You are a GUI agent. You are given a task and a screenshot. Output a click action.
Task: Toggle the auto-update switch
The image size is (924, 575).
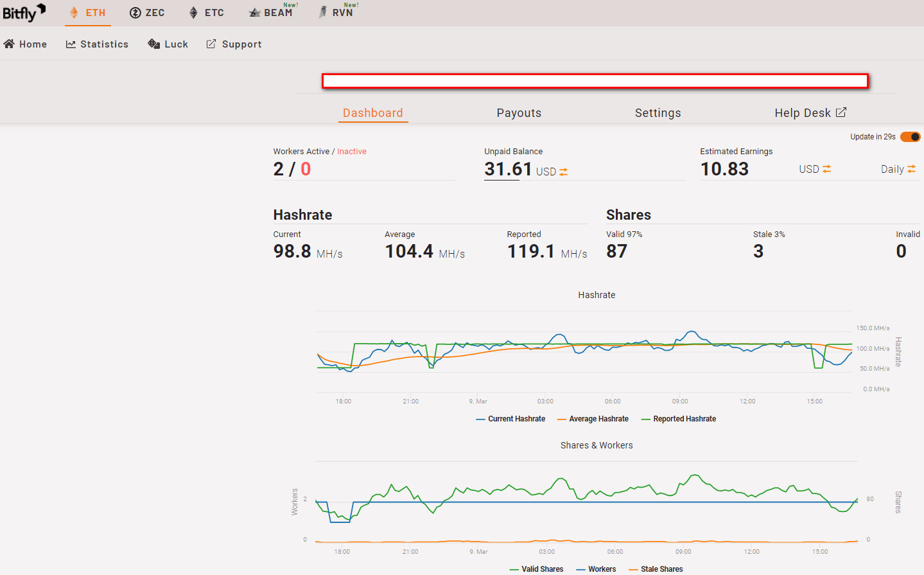coord(910,137)
